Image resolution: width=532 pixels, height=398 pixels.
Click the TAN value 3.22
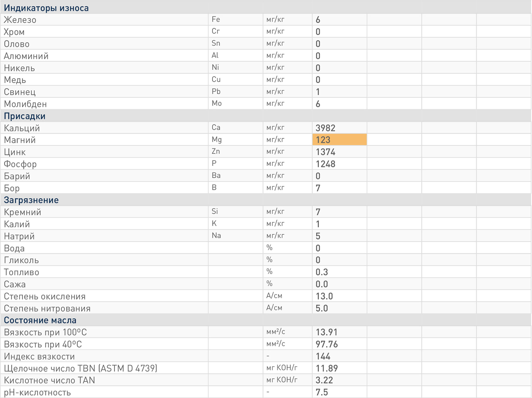tap(324, 380)
